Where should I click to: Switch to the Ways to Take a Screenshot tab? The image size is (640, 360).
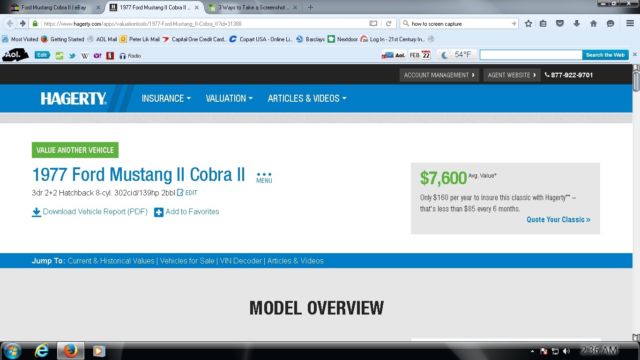[251, 7]
